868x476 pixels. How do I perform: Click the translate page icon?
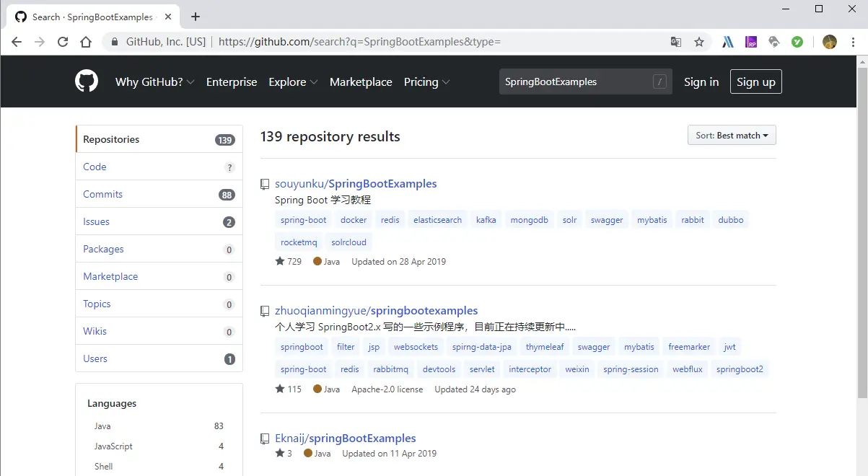point(676,42)
